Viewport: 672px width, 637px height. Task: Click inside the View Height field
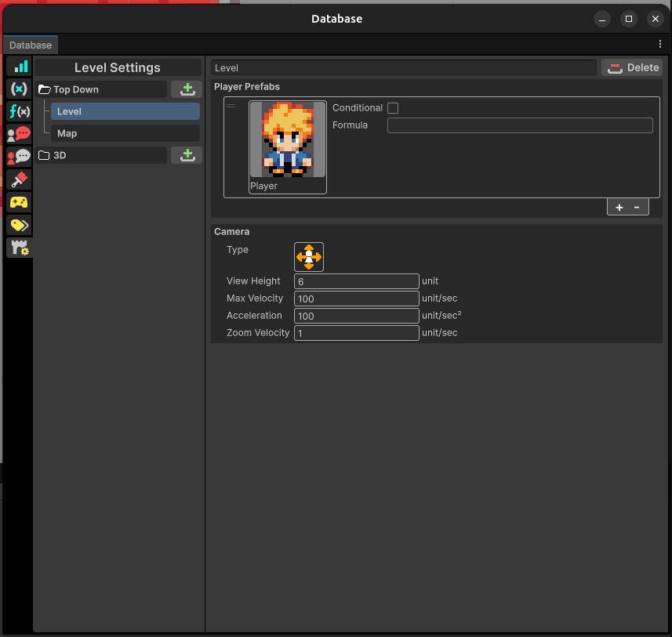356,280
